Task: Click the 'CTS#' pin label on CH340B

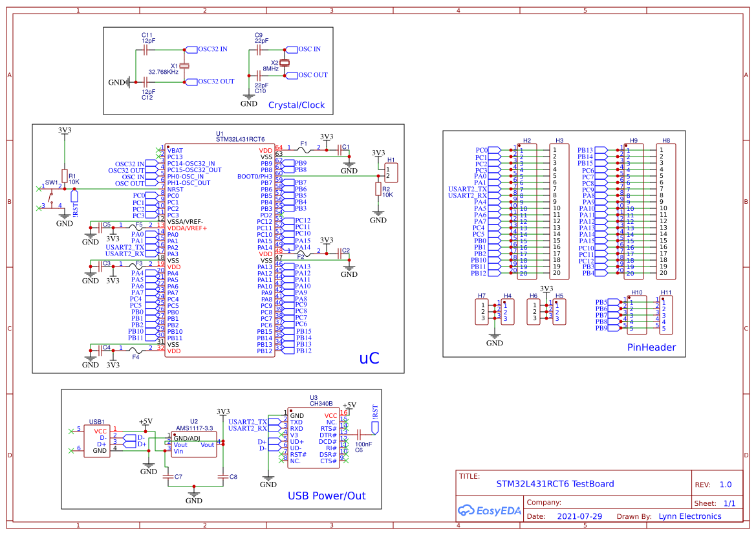Action: pos(329,461)
